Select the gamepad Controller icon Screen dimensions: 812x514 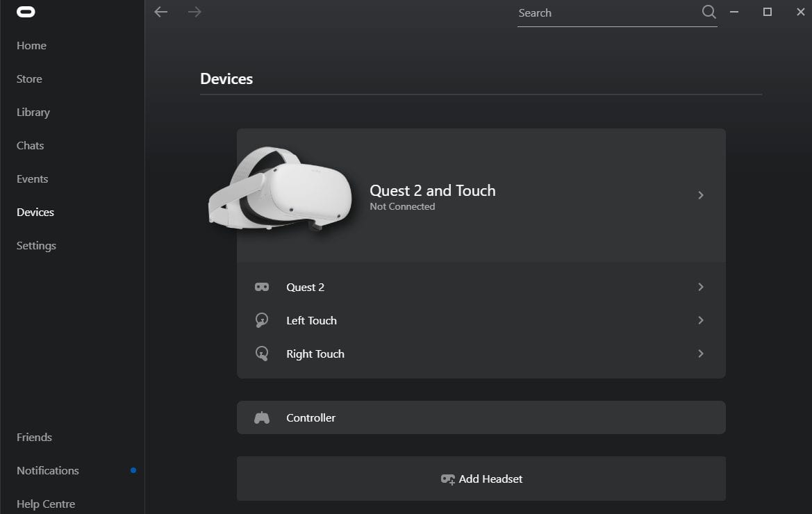click(x=262, y=417)
